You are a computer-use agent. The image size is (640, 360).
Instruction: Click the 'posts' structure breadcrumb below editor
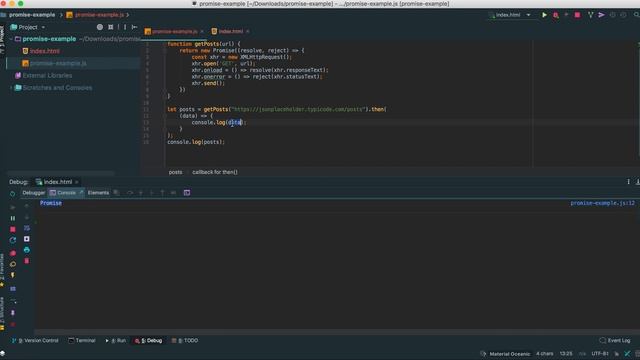176,172
